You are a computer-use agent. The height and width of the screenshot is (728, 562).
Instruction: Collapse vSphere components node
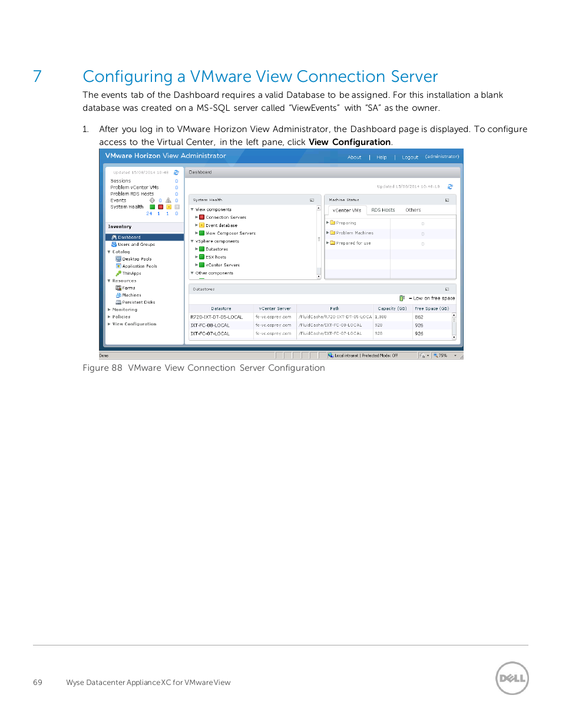[x=192, y=241]
